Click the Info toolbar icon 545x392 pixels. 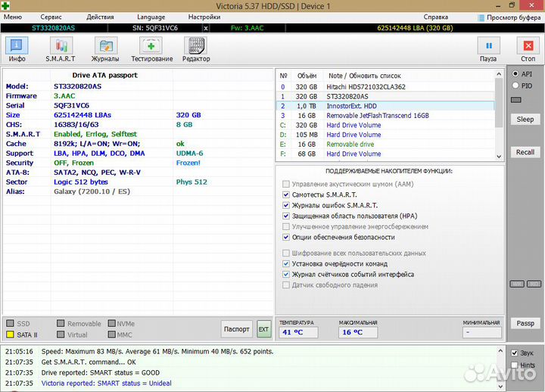pyautogui.click(x=17, y=47)
